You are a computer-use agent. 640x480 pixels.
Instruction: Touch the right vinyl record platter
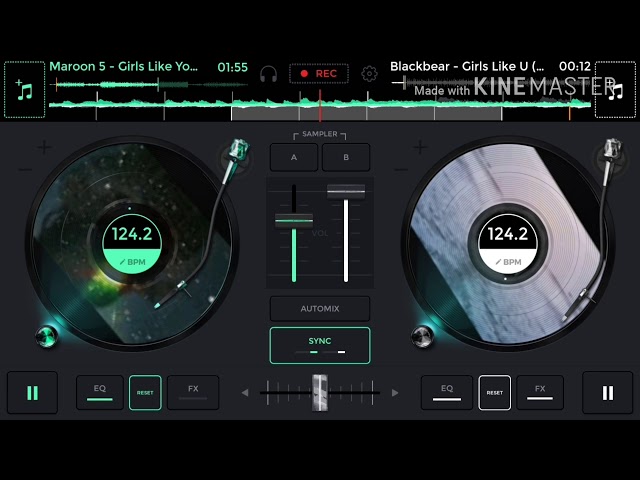tap(507, 244)
